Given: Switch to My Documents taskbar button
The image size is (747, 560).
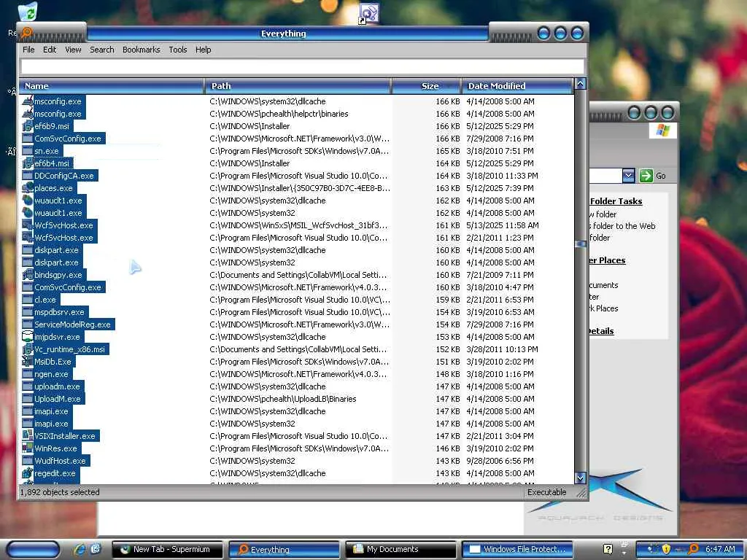Looking at the screenshot, I should pos(400,549).
